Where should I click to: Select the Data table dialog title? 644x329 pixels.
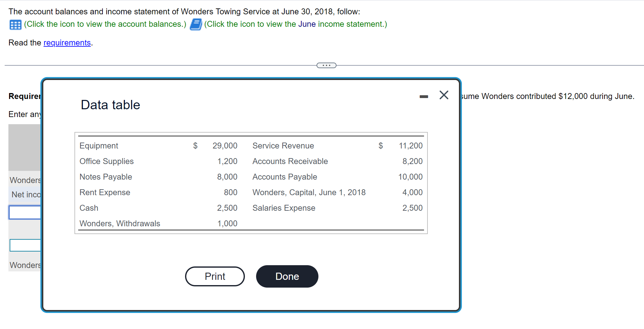click(x=110, y=105)
